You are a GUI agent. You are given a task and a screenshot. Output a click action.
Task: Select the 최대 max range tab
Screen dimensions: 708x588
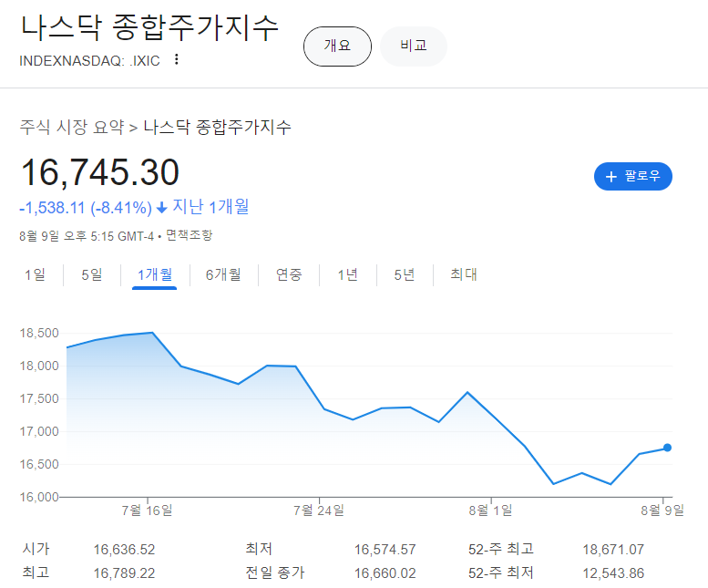point(464,274)
